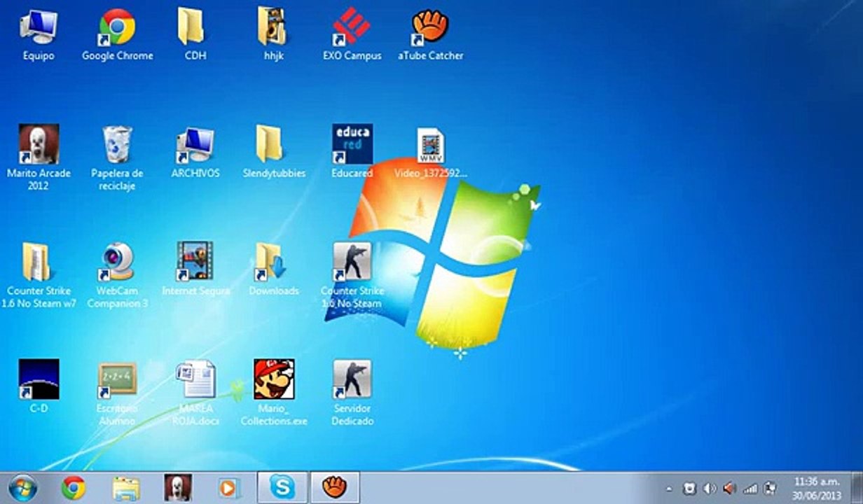Image resolution: width=863 pixels, height=504 pixels.
Task: Launch aTube Catcher from the desktop
Action: tap(431, 35)
